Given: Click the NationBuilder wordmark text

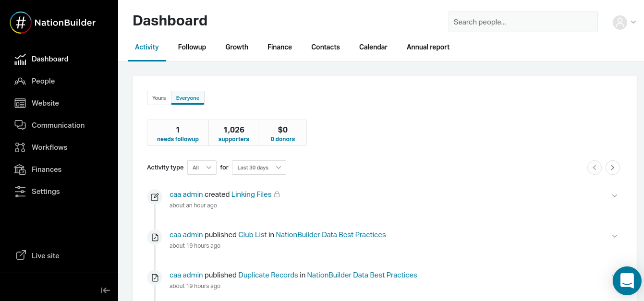Looking at the screenshot, I should tap(65, 23).
